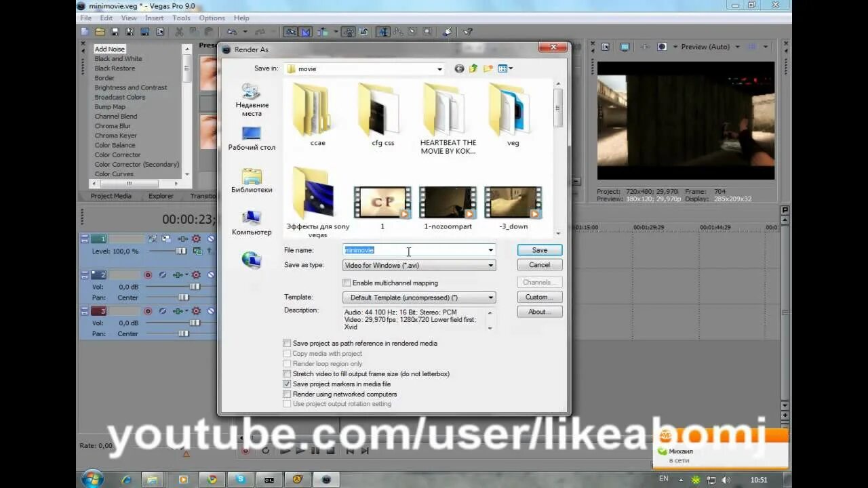Click the Cut scissors toolbar icon
Image resolution: width=868 pixels, height=488 pixels.
(x=178, y=31)
